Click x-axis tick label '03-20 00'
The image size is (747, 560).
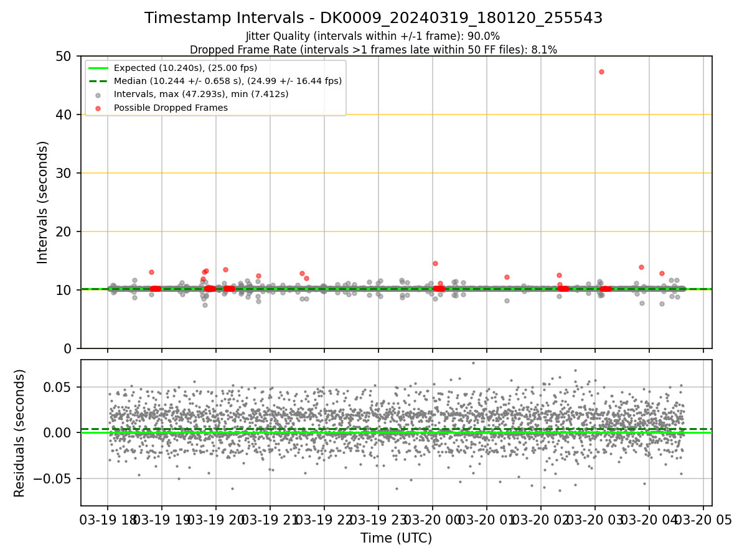[x=433, y=519]
